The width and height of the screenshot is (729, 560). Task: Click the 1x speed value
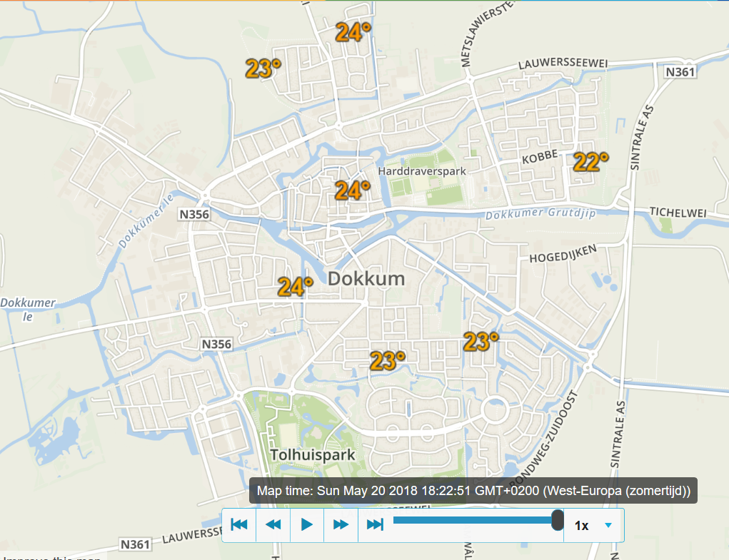point(582,526)
